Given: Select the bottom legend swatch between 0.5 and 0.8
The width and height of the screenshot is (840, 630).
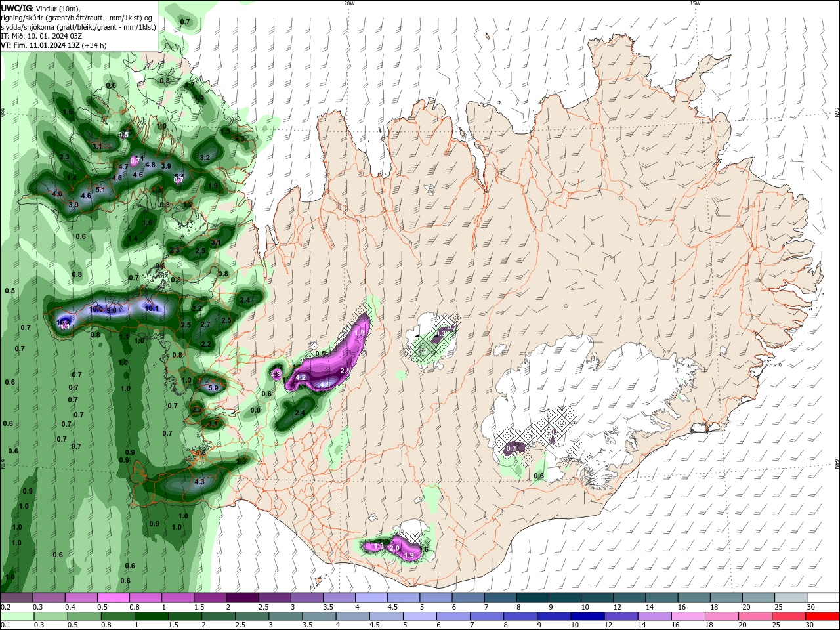Looking at the screenshot, I should (86, 616).
